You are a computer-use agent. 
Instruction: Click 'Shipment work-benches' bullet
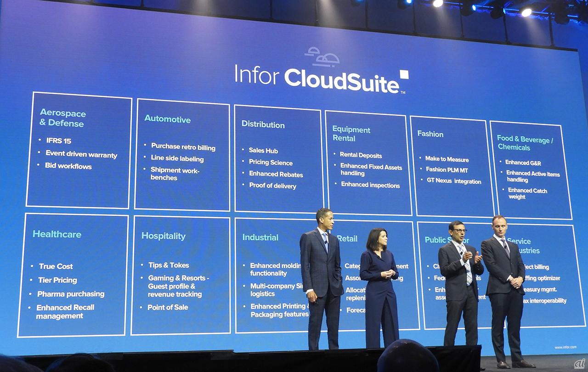(175, 174)
